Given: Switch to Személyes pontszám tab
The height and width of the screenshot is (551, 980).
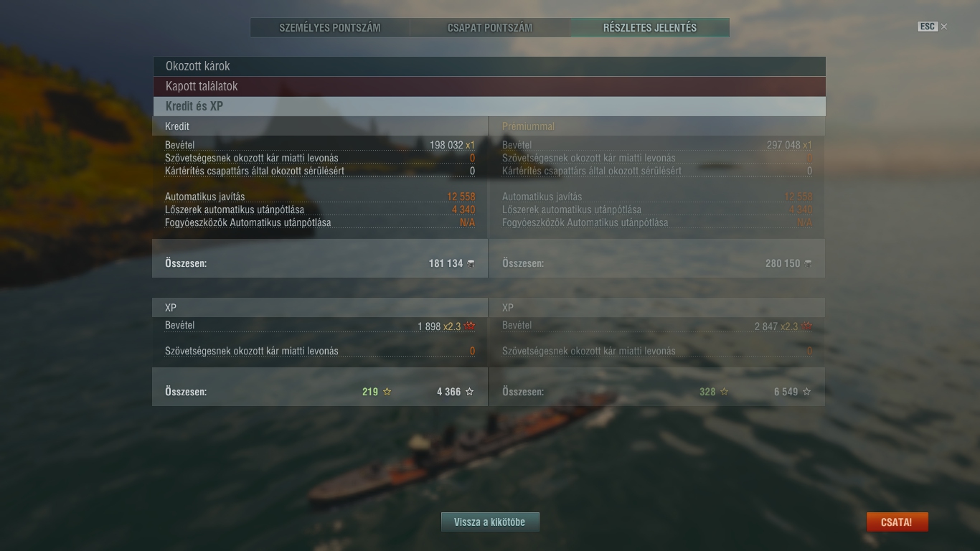Looking at the screenshot, I should click(330, 28).
